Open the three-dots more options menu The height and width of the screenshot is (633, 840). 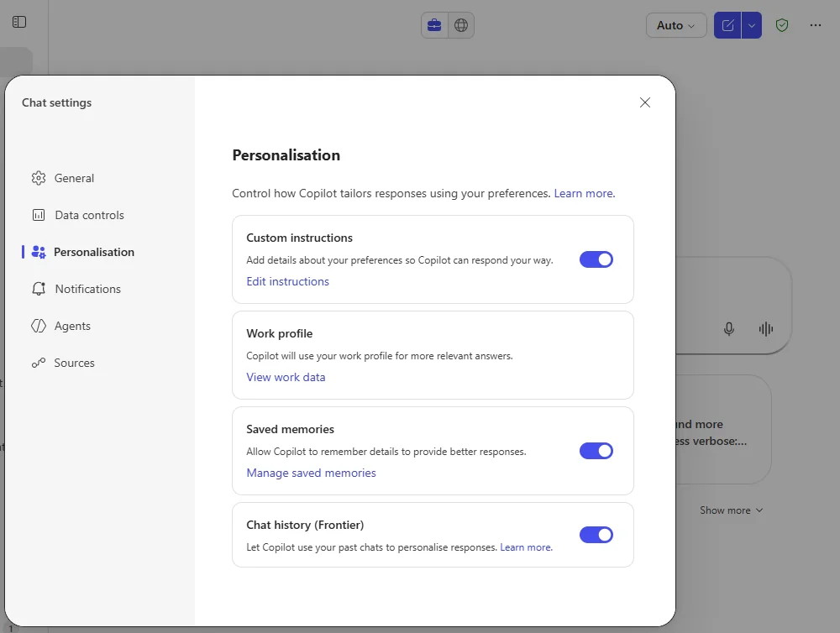[x=816, y=25]
